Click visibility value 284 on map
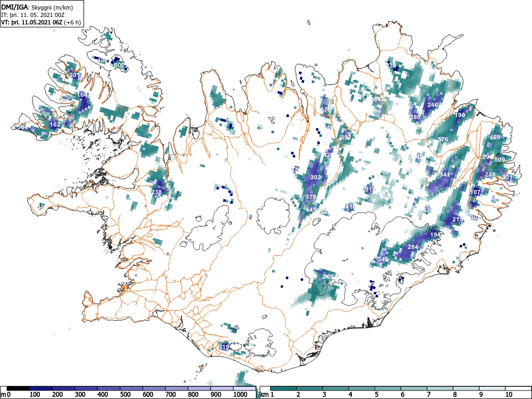Screen dimensions: 532x399 coord(413,247)
